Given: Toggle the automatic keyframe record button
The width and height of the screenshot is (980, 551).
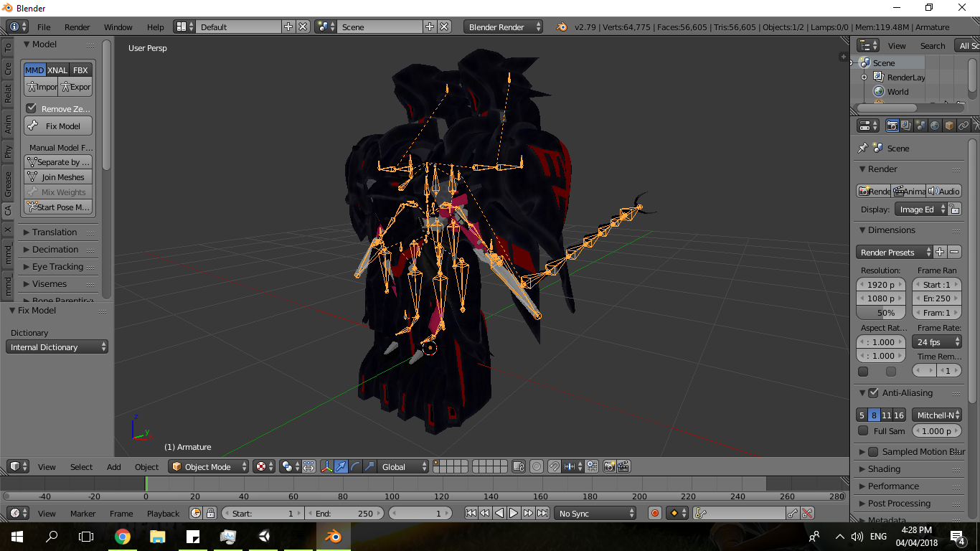Looking at the screenshot, I should pyautogui.click(x=654, y=513).
